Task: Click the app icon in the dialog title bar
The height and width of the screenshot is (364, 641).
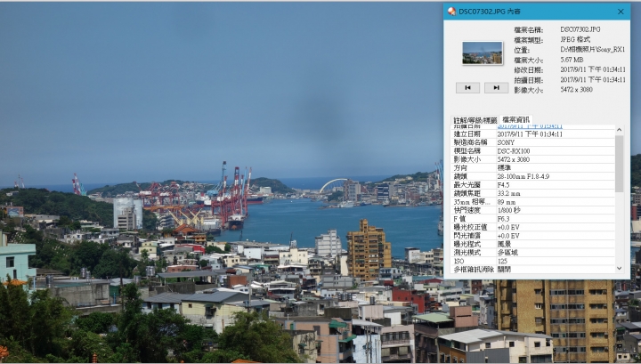Action: 451,12
